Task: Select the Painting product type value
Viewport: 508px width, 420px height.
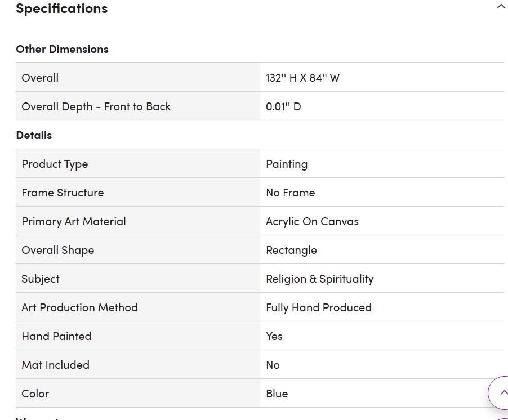Action: [x=287, y=164]
